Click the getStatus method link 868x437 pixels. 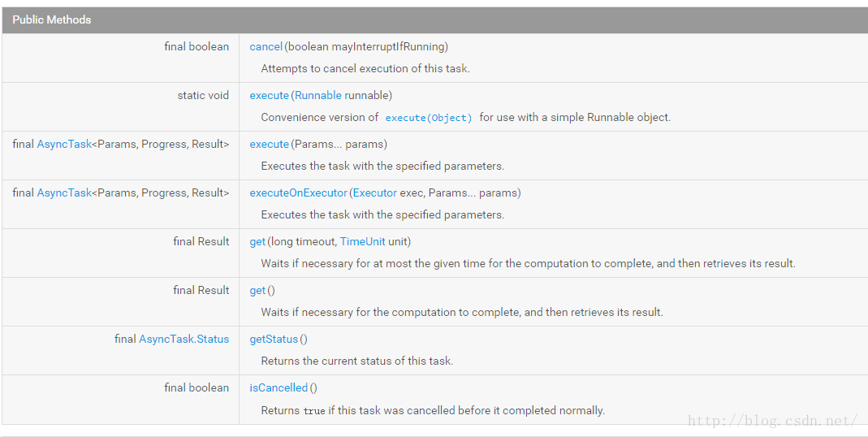tap(274, 339)
